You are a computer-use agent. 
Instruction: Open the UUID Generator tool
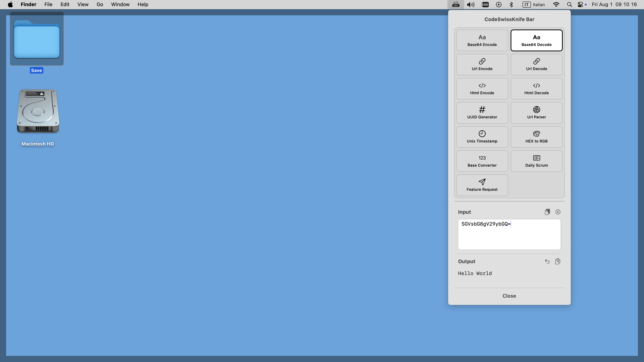482,113
